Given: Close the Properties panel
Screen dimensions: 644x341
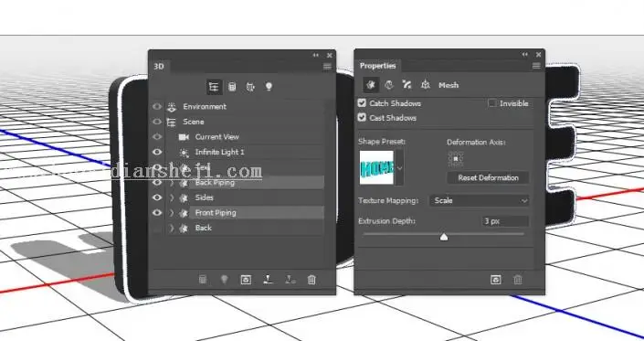Looking at the screenshot, I should point(538,54).
